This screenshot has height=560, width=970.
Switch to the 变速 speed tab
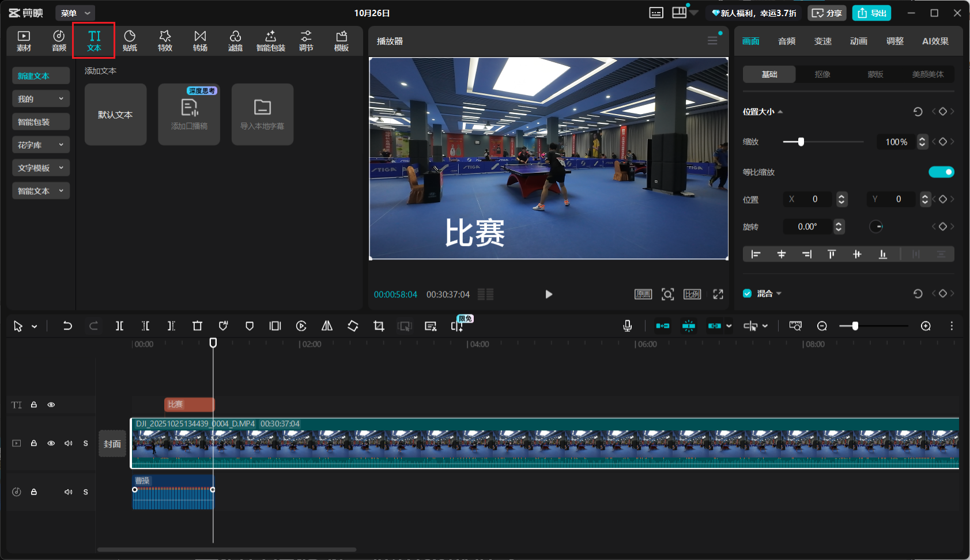pos(822,41)
